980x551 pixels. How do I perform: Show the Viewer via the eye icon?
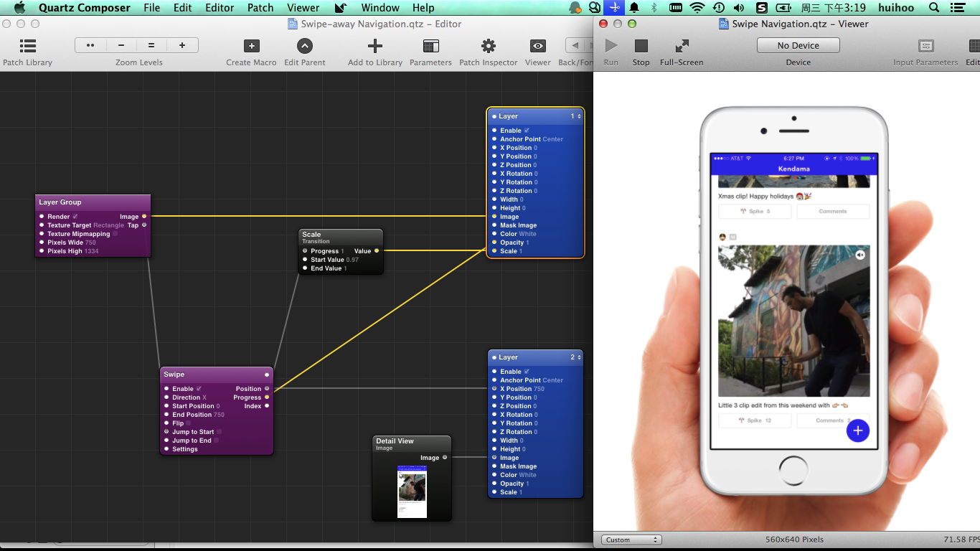pos(537,46)
